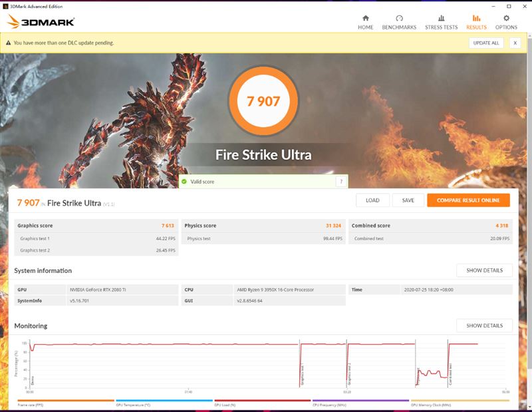Compare result online
This screenshot has height=412, width=532.
pos(468,200)
